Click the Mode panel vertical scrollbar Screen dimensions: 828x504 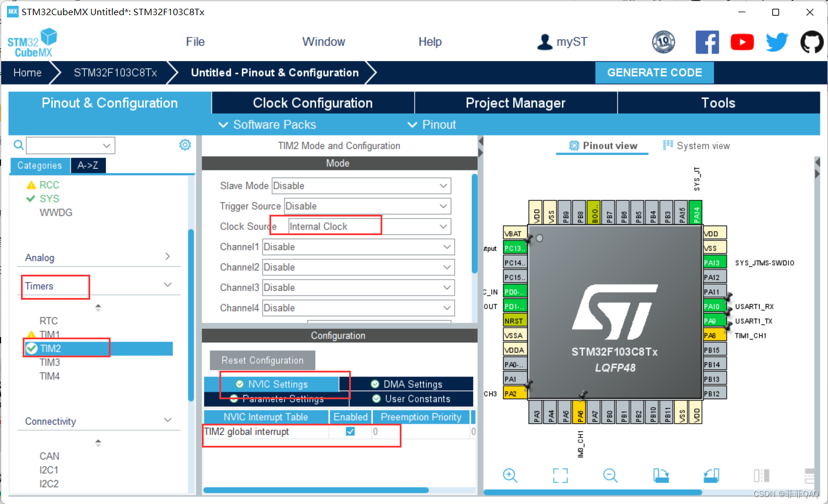click(x=475, y=223)
